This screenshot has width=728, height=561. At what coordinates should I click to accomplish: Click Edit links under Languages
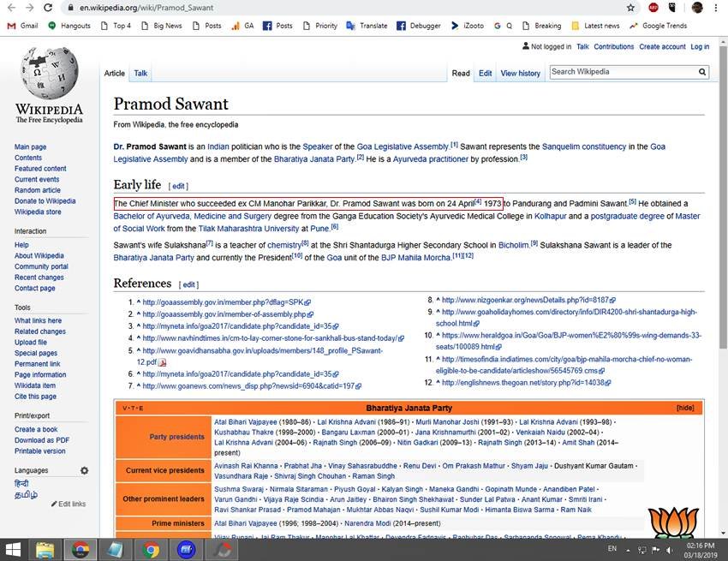tap(69, 504)
